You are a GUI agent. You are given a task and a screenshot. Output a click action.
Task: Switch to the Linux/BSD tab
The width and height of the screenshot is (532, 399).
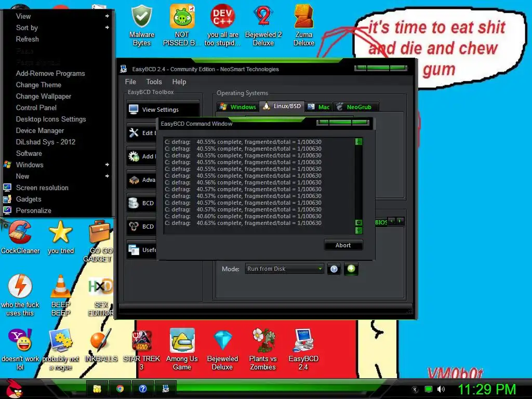point(282,106)
